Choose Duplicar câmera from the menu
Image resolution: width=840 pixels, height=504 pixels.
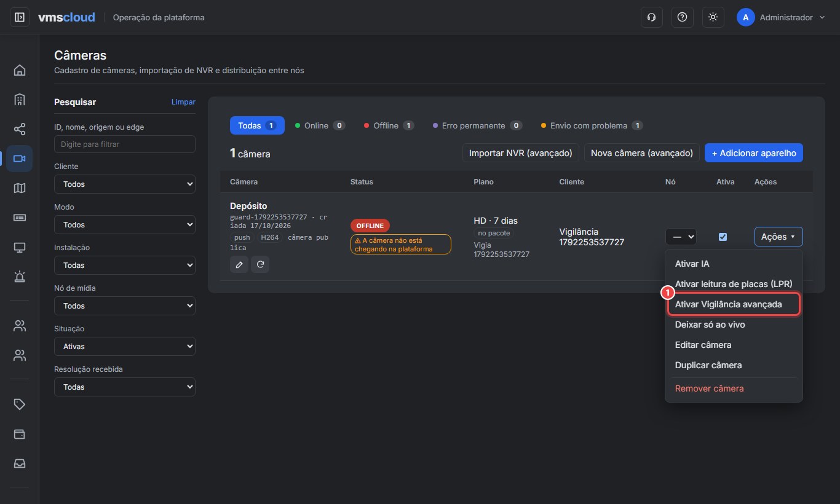click(x=734, y=365)
